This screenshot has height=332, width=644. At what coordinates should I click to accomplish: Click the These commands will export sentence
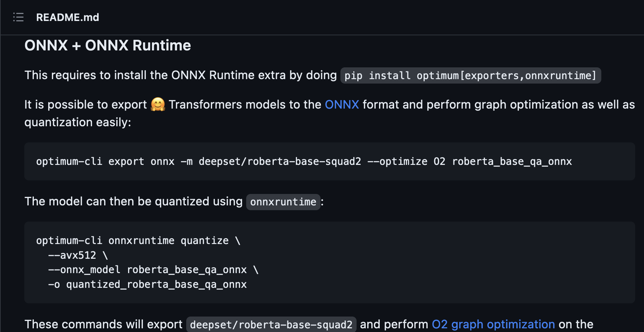[103, 324]
